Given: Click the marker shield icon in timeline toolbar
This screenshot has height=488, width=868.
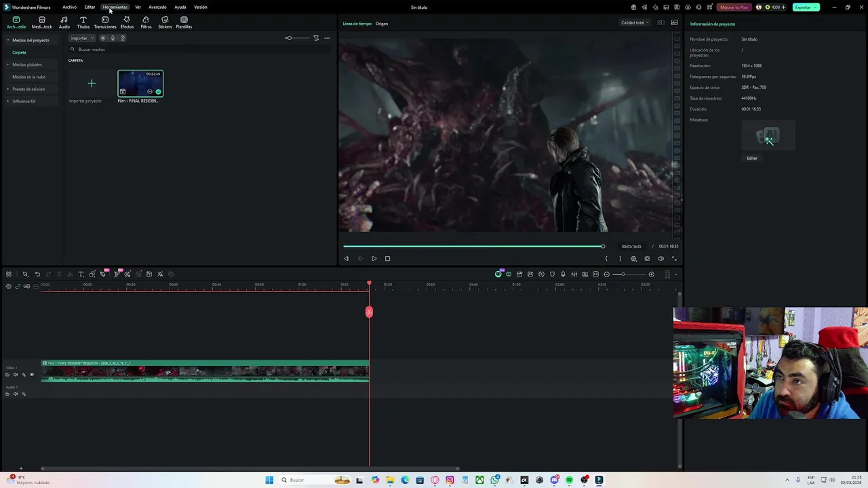Looking at the screenshot, I should (552, 274).
